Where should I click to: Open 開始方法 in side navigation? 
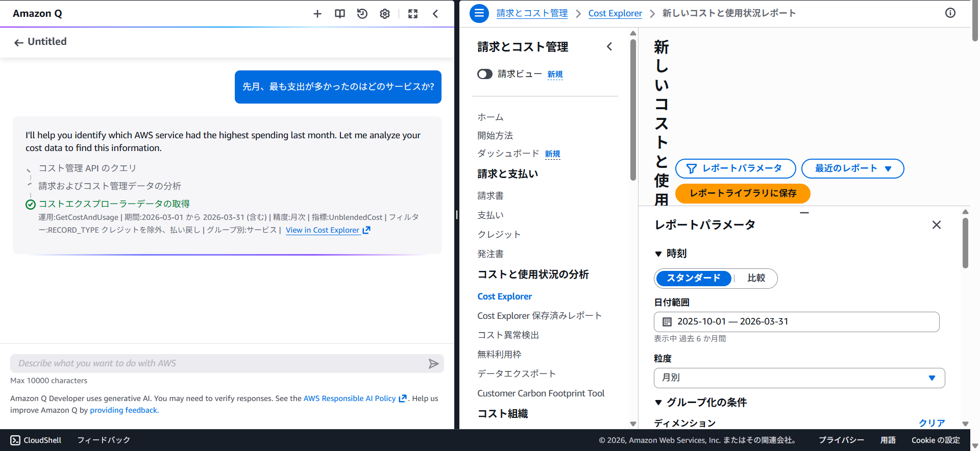click(x=495, y=136)
